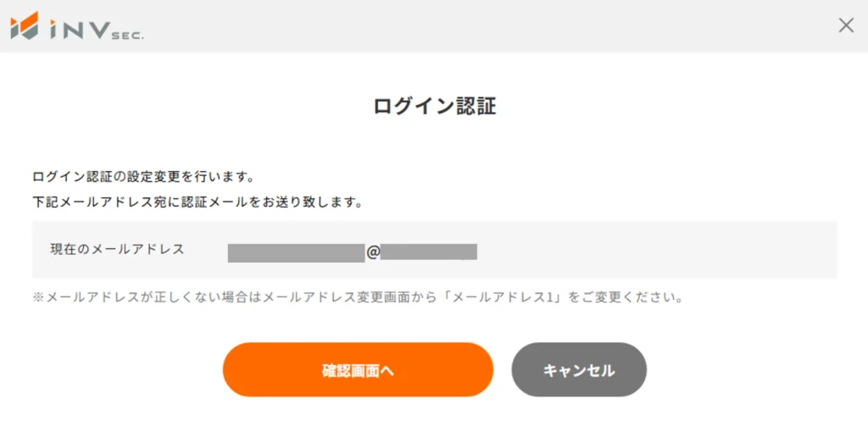The height and width of the screenshot is (443, 868).
Task: Click the redacted email domain block
Action: point(429,252)
